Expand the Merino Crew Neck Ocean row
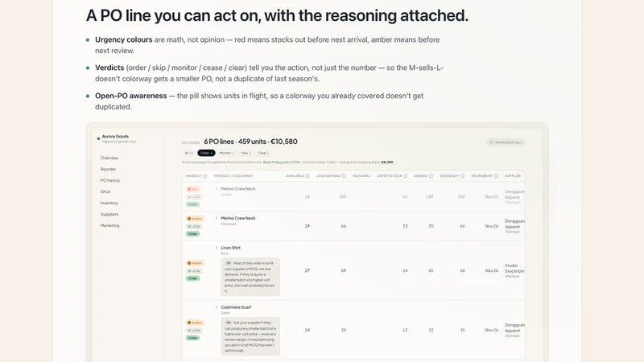 pyautogui.click(x=217, y=189)
